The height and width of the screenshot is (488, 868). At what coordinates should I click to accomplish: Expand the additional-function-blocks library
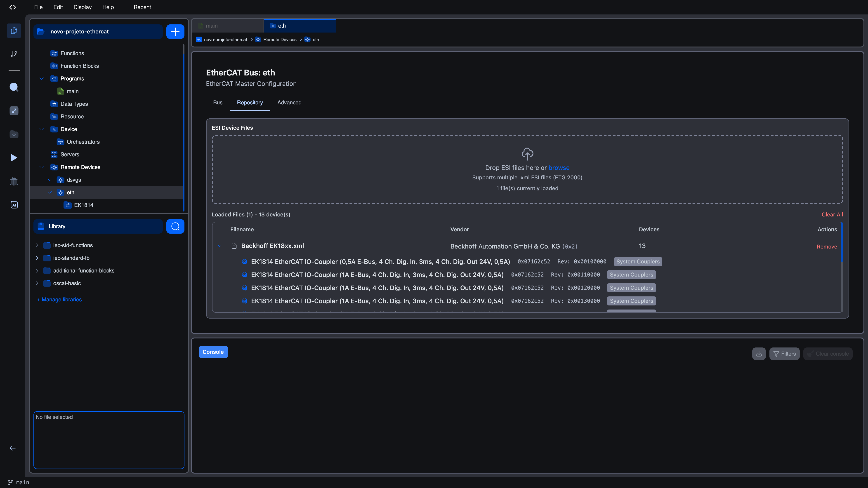[37, 270]
